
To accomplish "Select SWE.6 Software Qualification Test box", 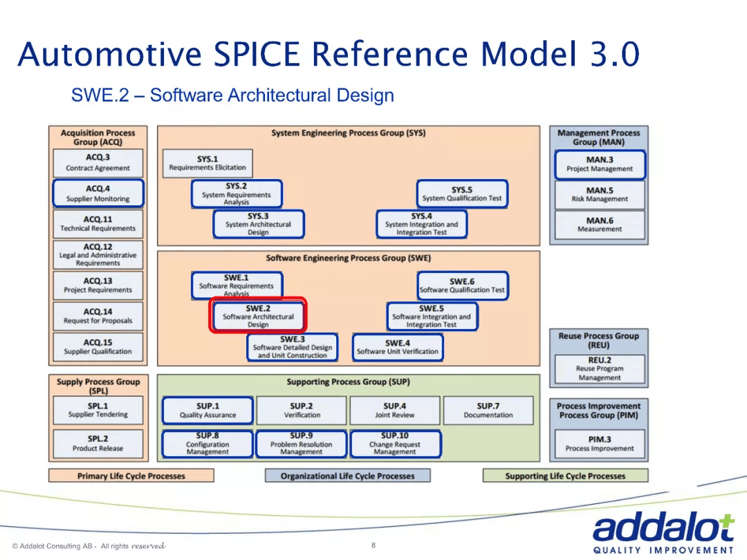I will pos(463,286).
